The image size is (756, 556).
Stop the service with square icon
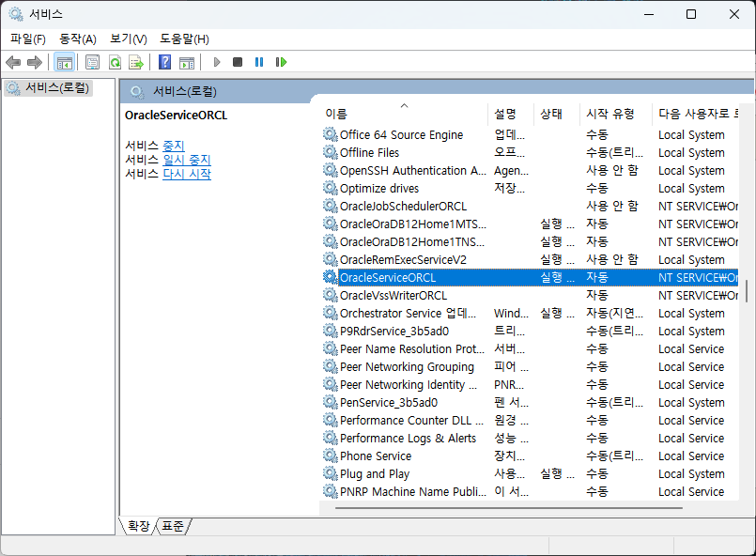(x=238, y=62)
